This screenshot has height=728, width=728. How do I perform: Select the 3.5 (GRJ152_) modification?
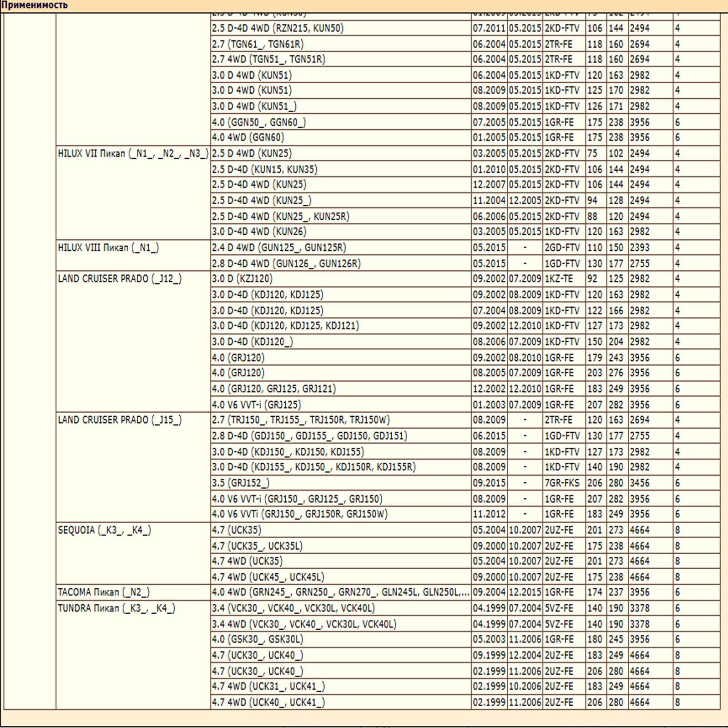pyautogui.click(x=240, y=483)
